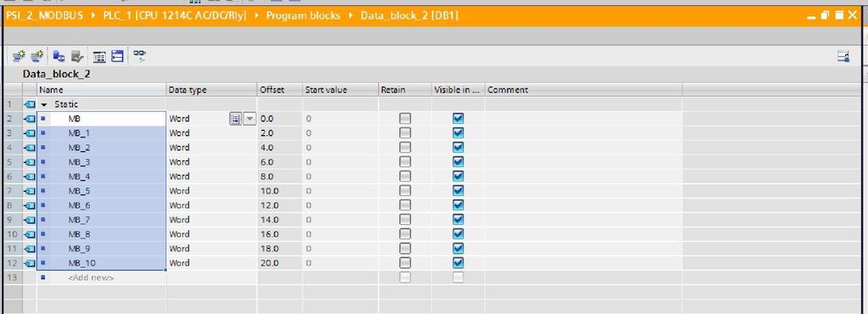Click the start value cell of MB_1
The height and width of the screenshot is (314, 868).
[341, 133]
